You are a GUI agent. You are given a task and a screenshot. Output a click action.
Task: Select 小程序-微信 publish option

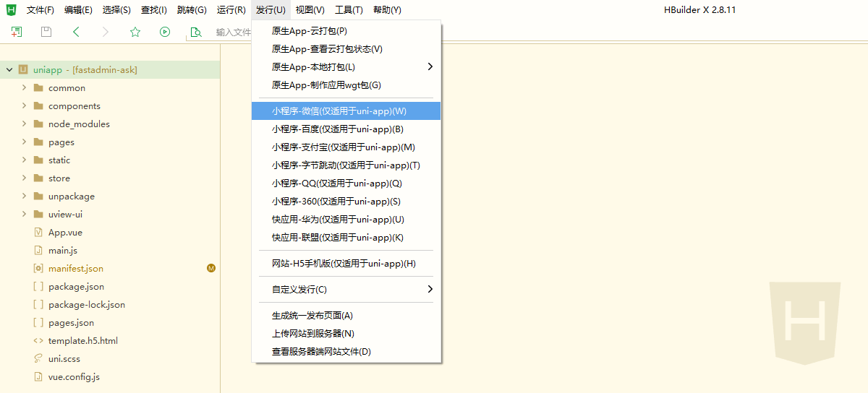[x=346, y=111]
